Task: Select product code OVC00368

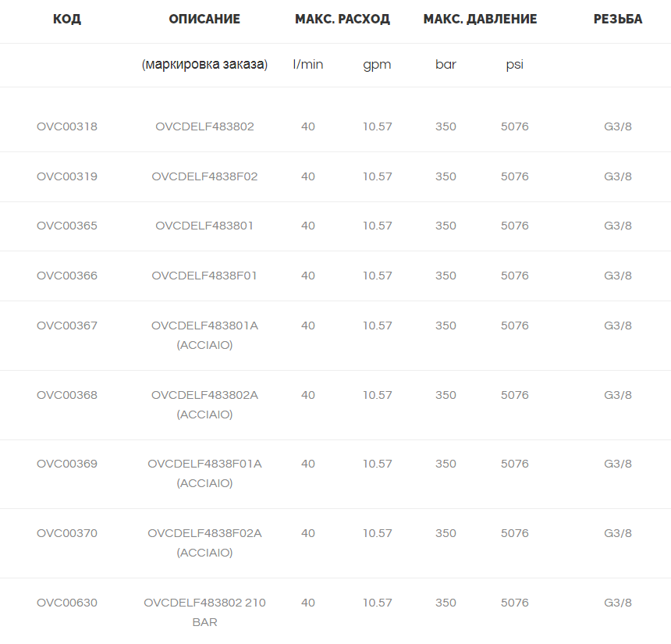Action: pyautogui.click(x=67, y=395)
